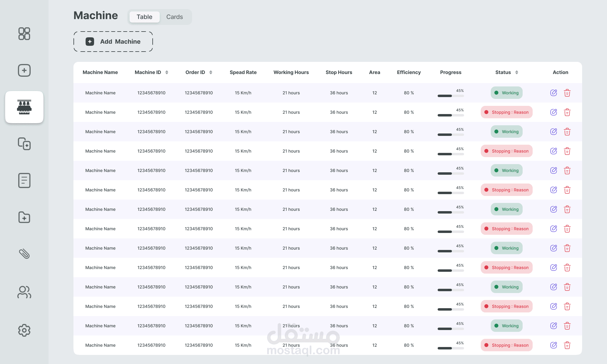Image resolution: width=607 pixels, height=364 pixels.
Task: Click the first row's 45% progress bar
Action: coord(451,96)
